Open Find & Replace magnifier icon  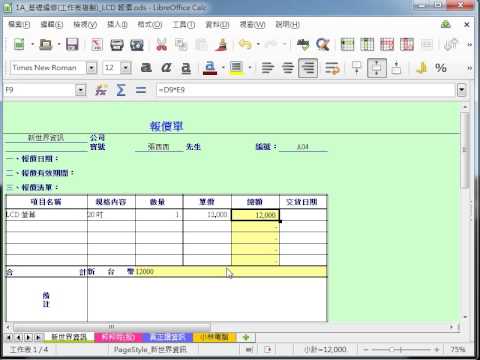coord(323,44)
